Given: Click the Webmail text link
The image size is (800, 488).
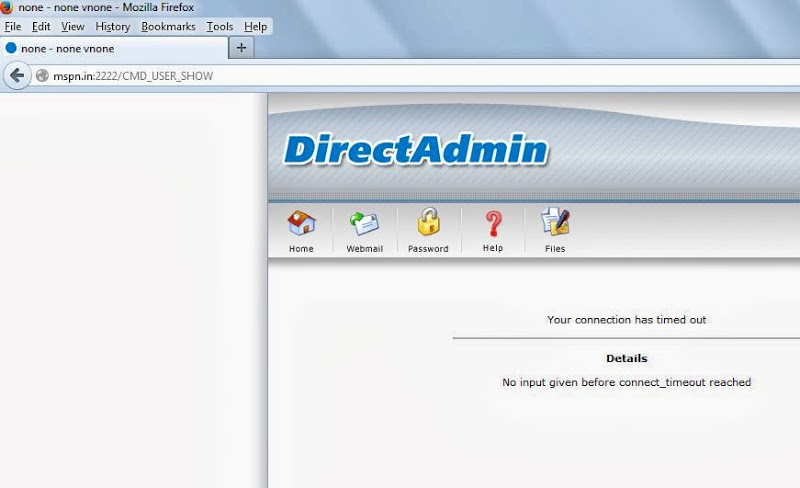Looking at the screenshot, I should [364, 249].
